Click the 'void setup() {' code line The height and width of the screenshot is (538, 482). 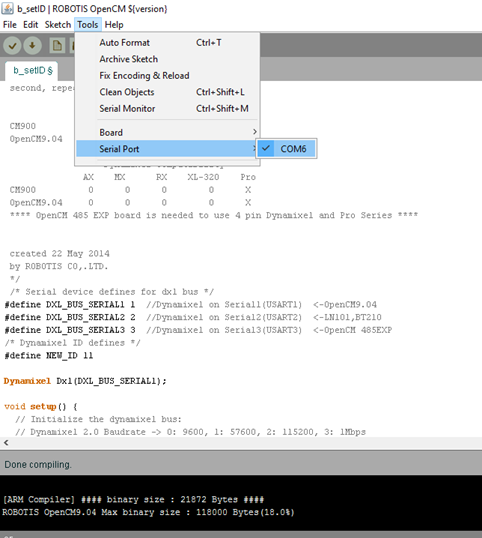click(41, 407)
